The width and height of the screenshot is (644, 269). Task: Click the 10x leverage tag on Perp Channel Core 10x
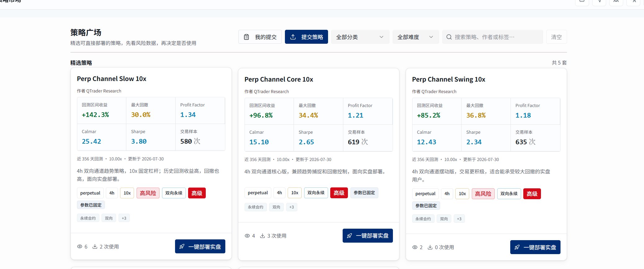pyautogui.click(x=295, y=193)
